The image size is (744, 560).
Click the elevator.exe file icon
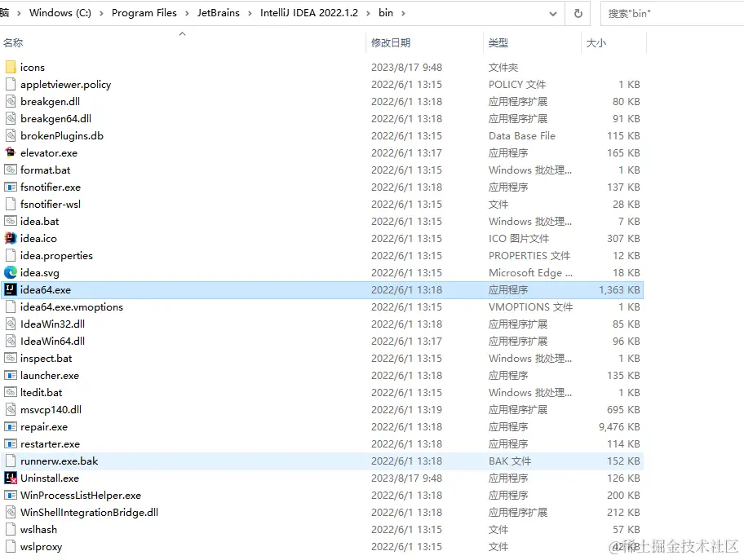pyautogui.click(x=11, y=152)
